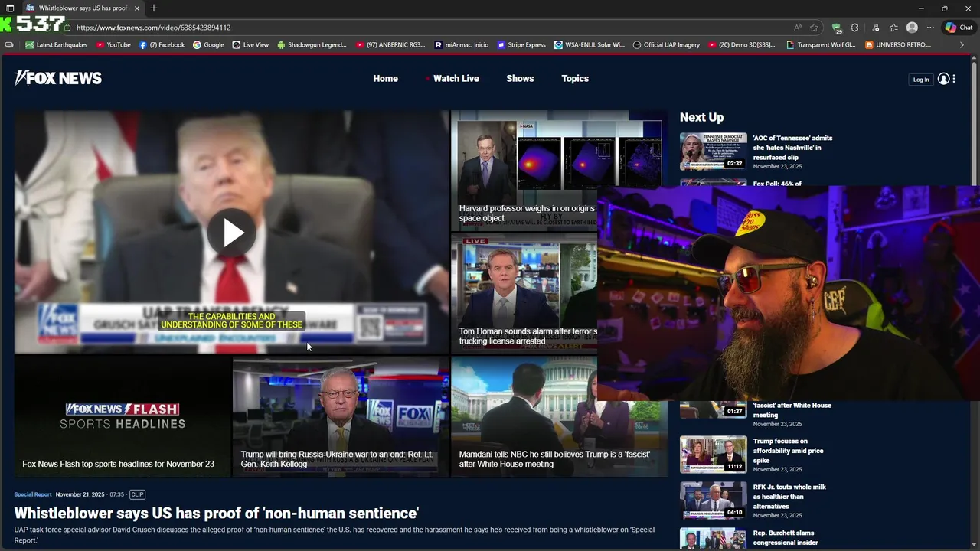The image size is (980, 551).
Task: Open the Official UAP Imagery bookmark
Action: coord(666,45)
